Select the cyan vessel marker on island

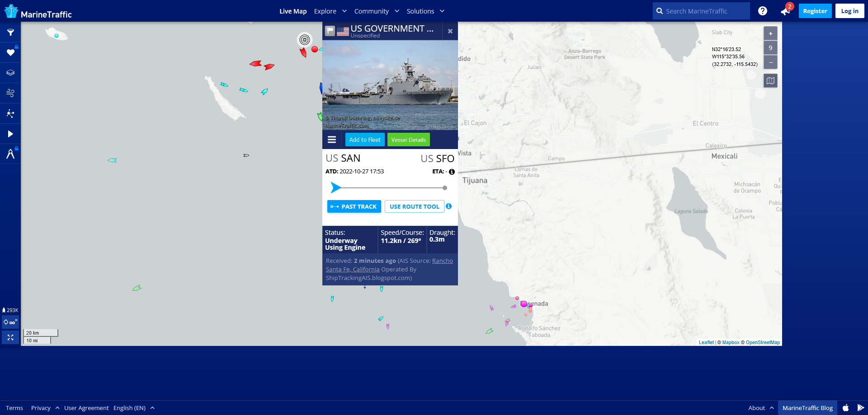click(x=57, y=36)
